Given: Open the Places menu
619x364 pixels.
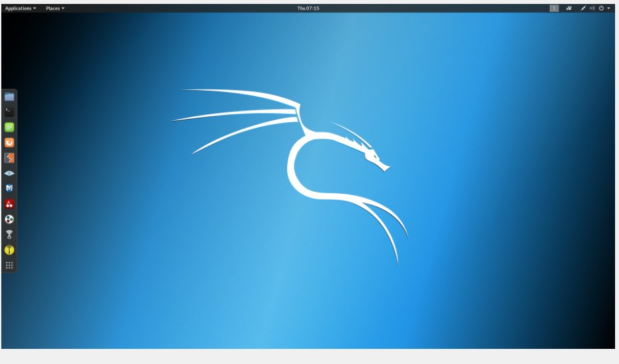Looking at the screenshot, I should (x=55, y=9).
